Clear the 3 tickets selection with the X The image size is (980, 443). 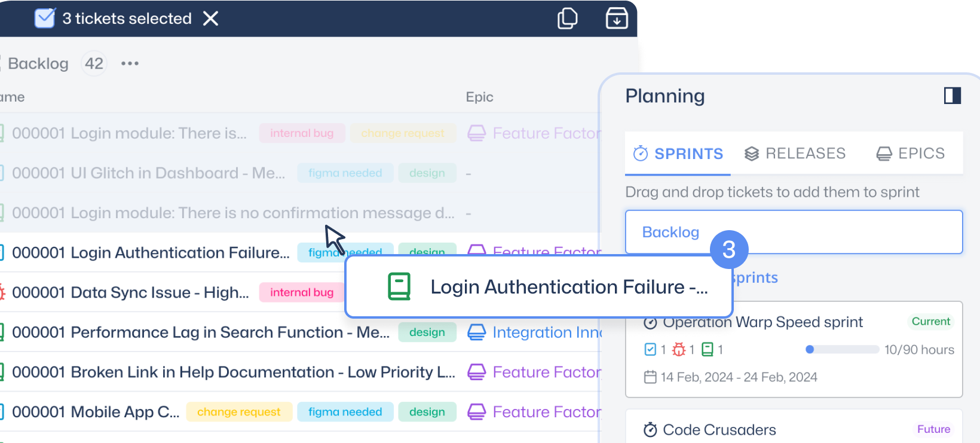pos(210,19)
